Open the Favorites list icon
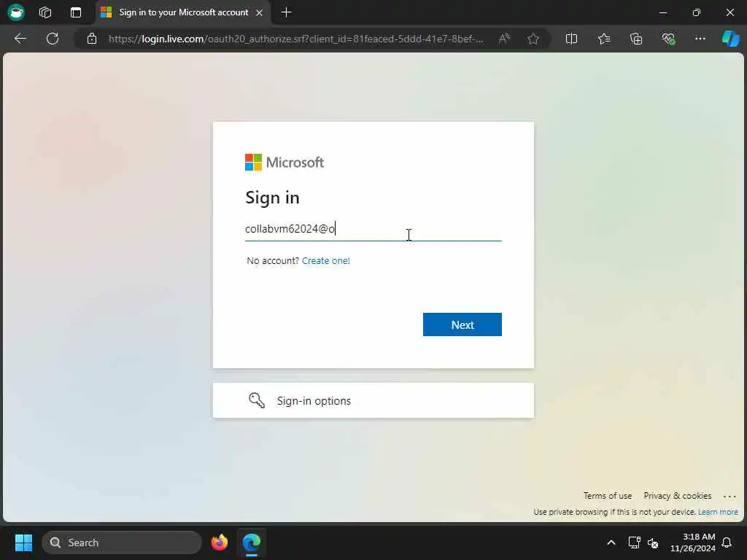Screen dimensions: 747x560 tap(604, 39)
